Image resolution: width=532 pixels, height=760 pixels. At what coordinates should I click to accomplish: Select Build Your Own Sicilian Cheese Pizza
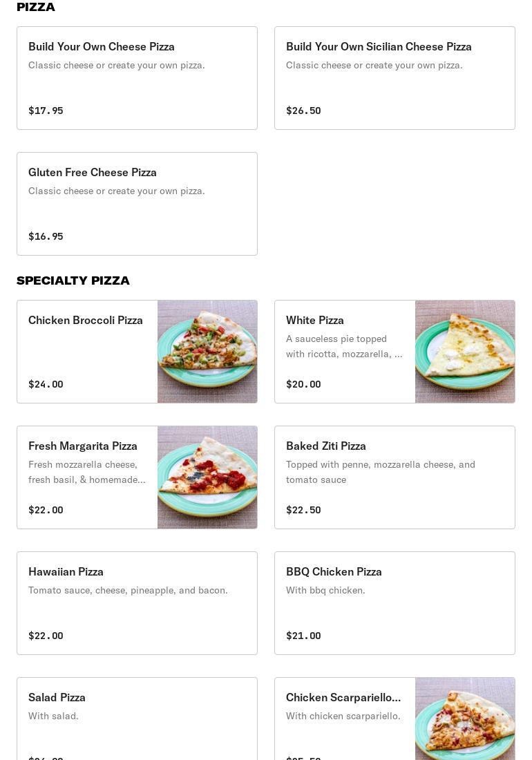[x=395, y=78]
